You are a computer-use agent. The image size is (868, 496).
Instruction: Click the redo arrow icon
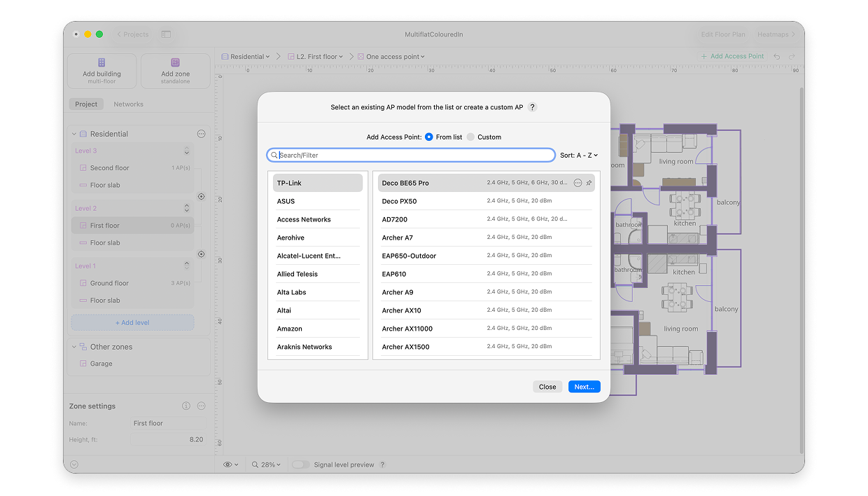pyautogui.click(x=792, y=57)
